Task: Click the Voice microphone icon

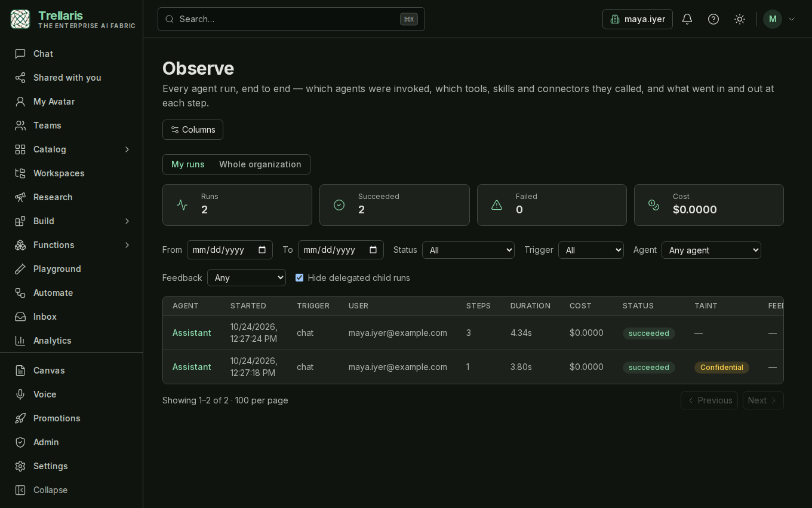Action: (x=20, y=394)
